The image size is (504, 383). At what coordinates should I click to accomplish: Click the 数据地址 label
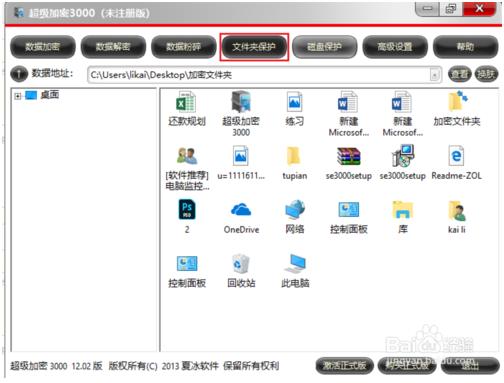[52, 73]
